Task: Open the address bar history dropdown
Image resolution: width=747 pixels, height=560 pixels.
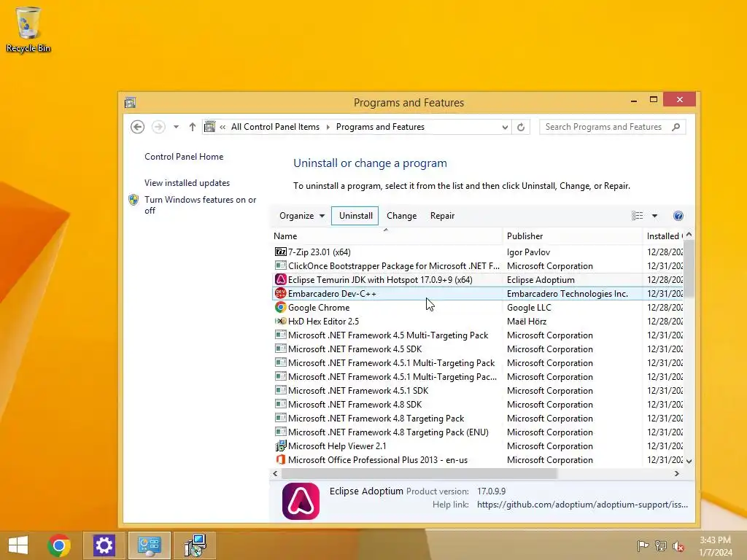Action: [505, 127]
